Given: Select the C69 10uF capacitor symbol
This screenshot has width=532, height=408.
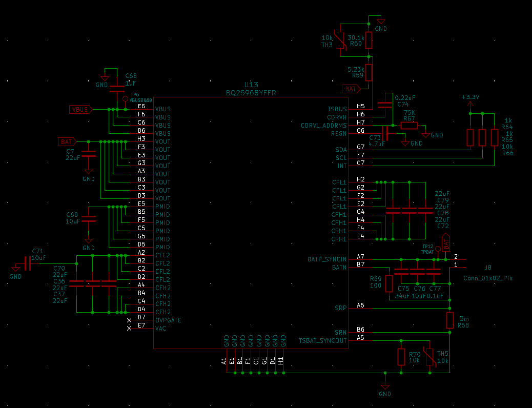Looking at the screenshot, I should pyautogui.click(x=89, y=219).
